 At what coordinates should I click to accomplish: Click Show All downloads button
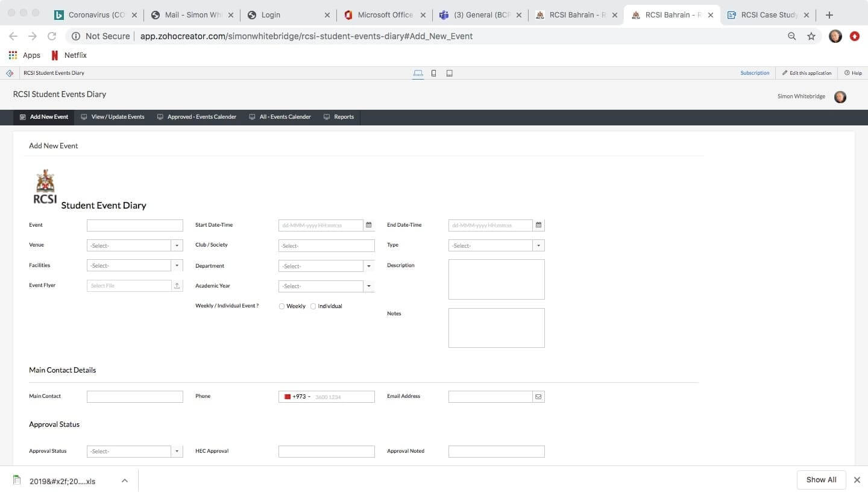(822, 480)
